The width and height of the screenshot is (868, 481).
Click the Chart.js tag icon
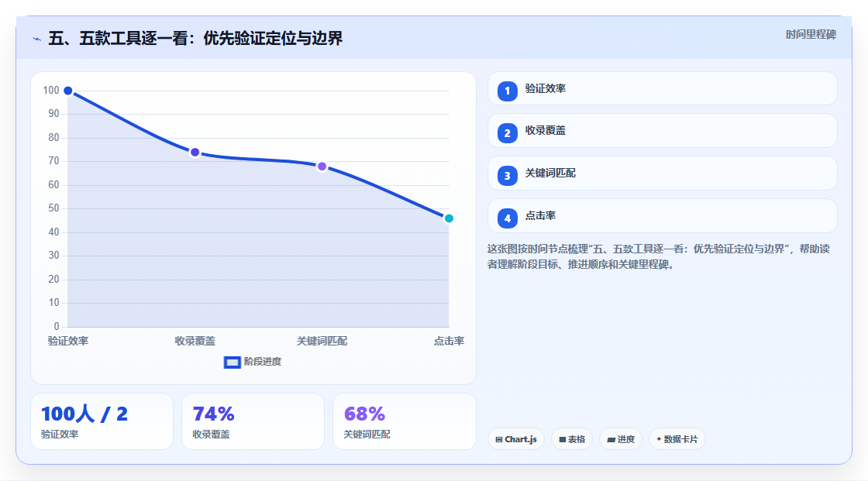click(499, 439)
